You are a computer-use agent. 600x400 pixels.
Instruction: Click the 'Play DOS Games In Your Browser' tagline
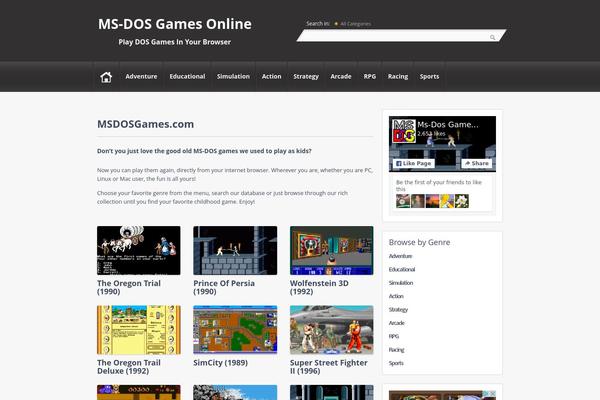coord(174,42)
